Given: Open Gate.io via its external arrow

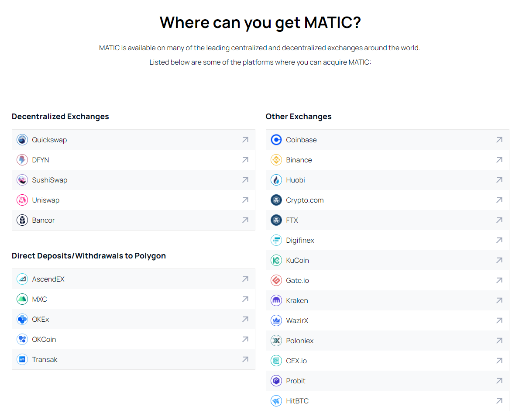Looking at the screenshot, I should (x=499, y=281).
